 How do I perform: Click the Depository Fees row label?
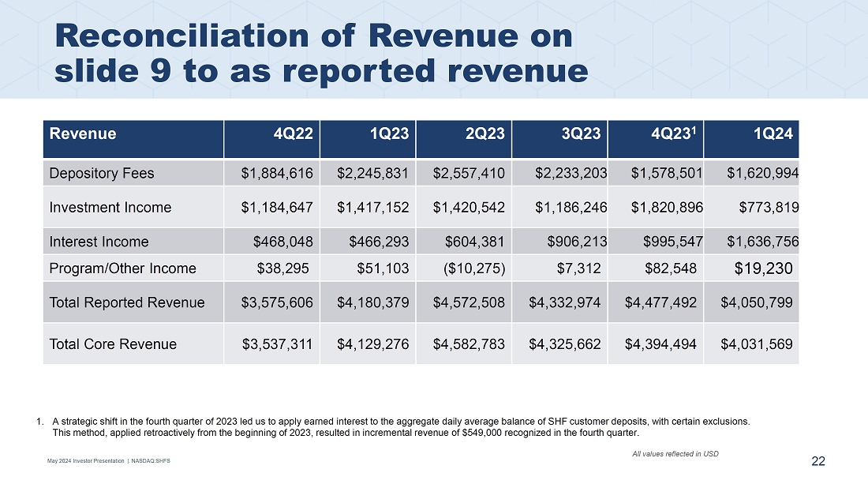coord(102,173)
